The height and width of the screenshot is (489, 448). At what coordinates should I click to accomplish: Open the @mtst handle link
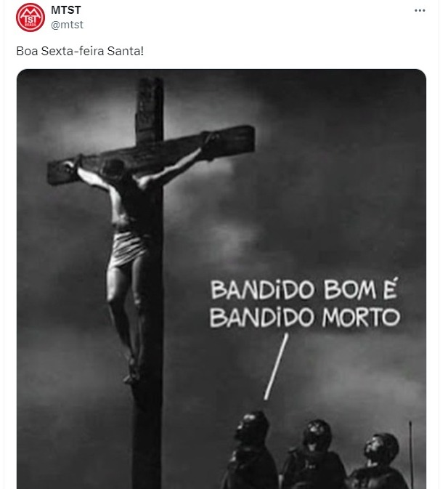click(67, 25)
